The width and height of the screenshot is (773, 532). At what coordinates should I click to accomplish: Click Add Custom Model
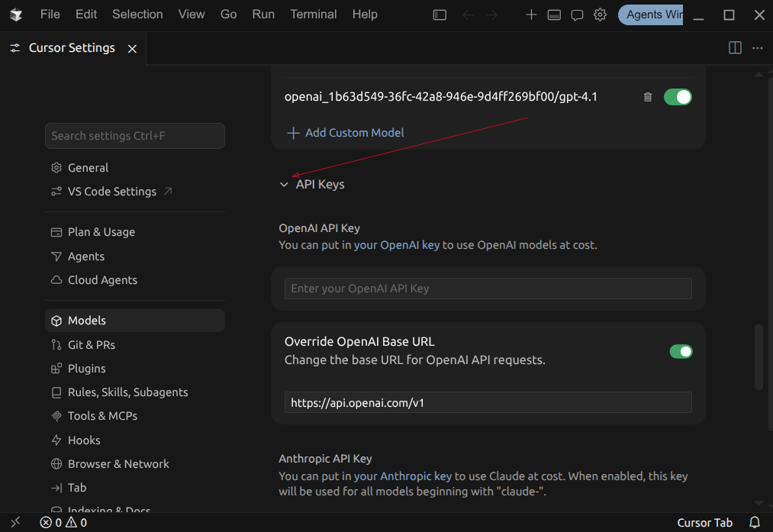coord(345,133)
